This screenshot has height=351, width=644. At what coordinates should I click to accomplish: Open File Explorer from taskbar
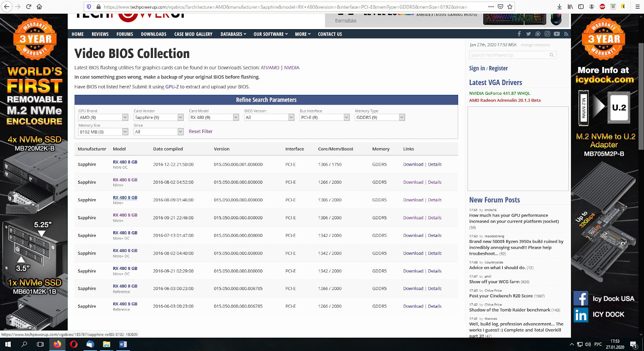tap(106, 344)
